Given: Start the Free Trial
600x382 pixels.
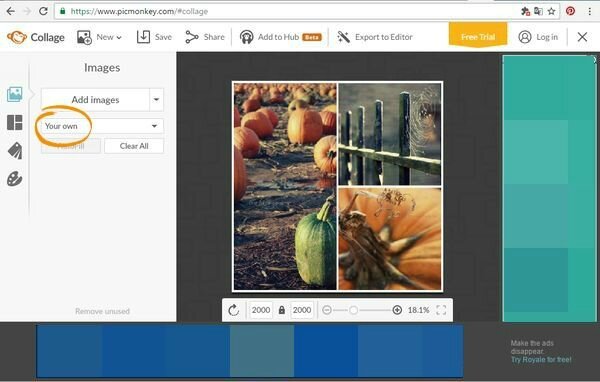Looking at the screenshot, I should point(478,37).
